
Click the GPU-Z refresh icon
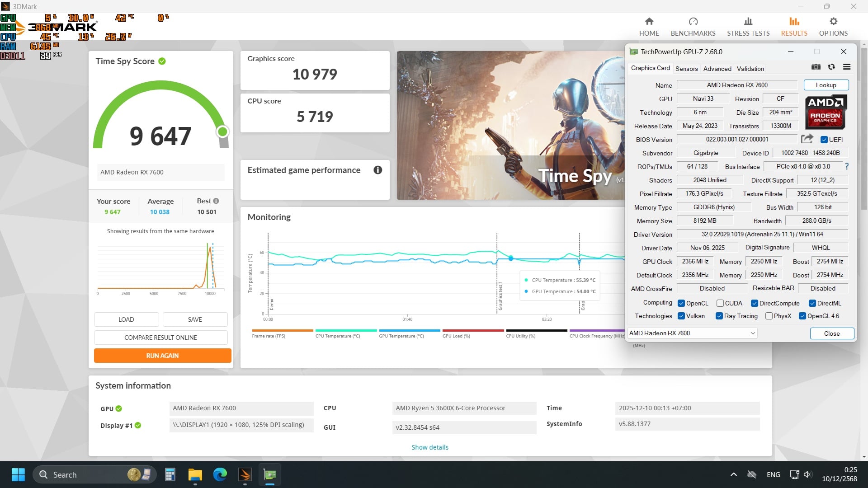831,67
